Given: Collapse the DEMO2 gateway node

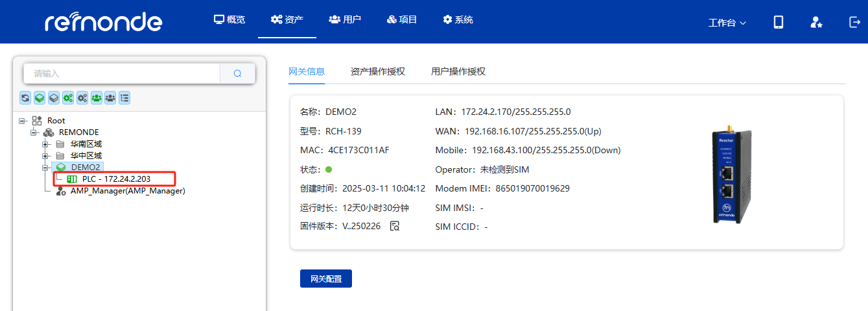Looking at the screenshot, I should (46, 168).
